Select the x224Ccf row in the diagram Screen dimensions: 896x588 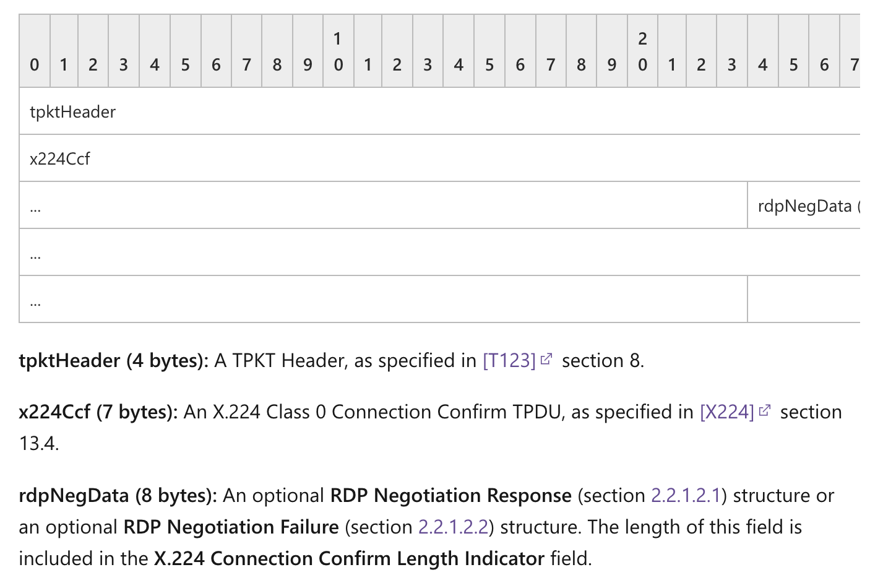pyautogui.click(x=440, y=158)
